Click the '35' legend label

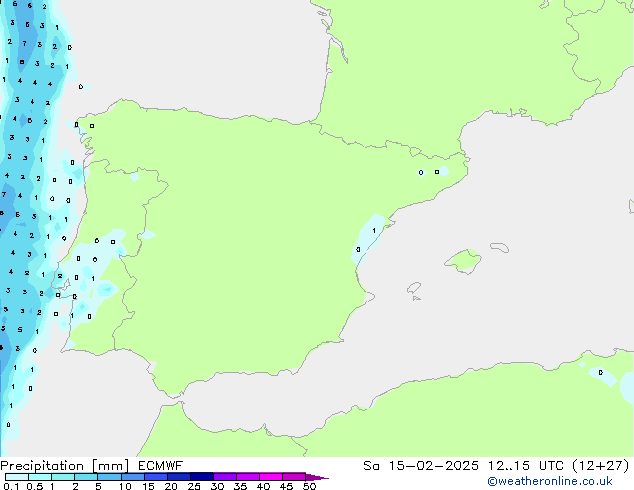click(x=240, y=486)
